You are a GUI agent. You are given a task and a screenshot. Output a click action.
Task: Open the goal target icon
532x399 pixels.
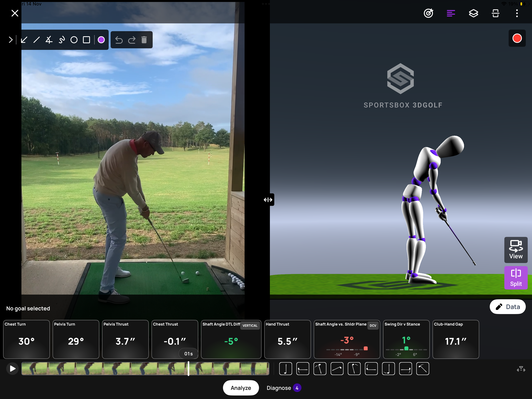tap(428, 13)
